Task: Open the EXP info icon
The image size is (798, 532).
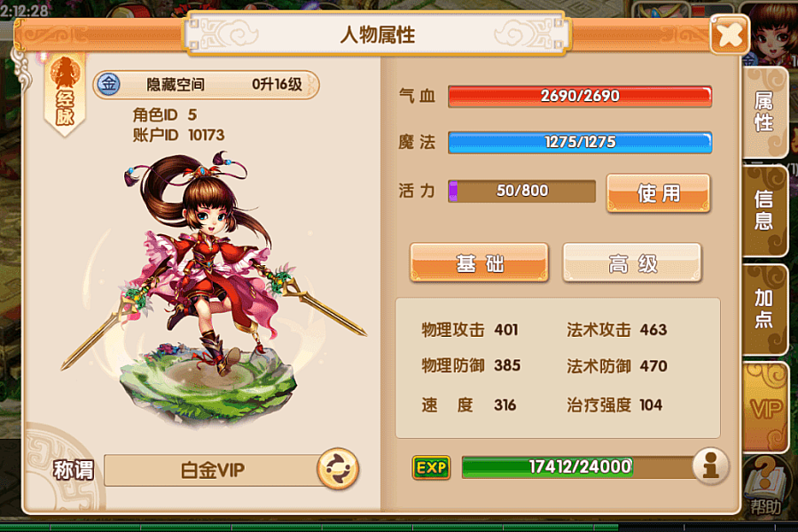Action: click(710, 466)
